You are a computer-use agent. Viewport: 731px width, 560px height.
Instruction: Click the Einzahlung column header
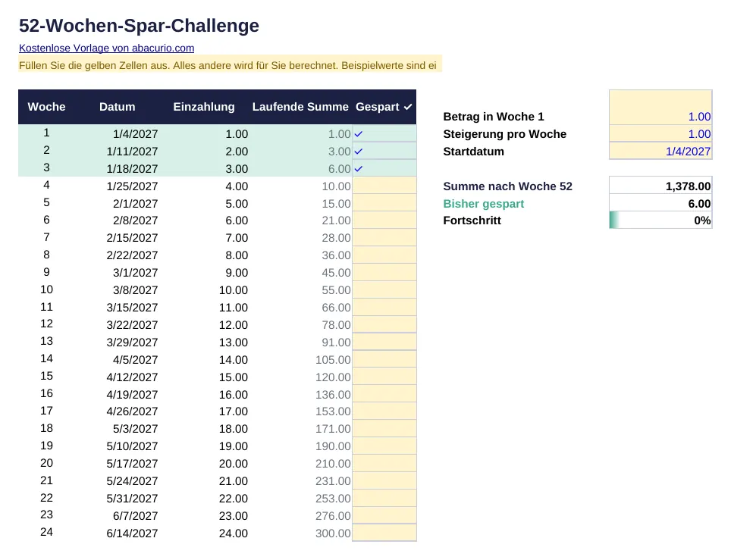(x=204, y=107)
